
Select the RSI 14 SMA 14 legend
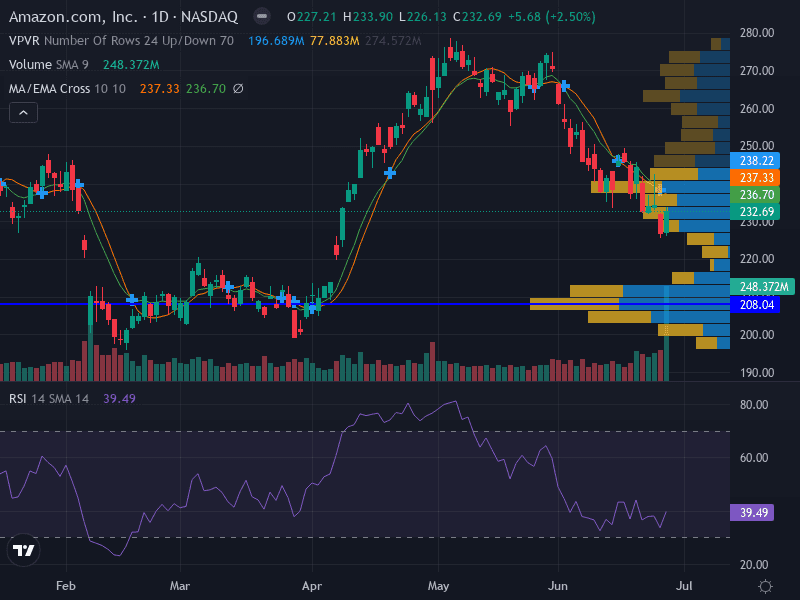click(x=48, y=398)
